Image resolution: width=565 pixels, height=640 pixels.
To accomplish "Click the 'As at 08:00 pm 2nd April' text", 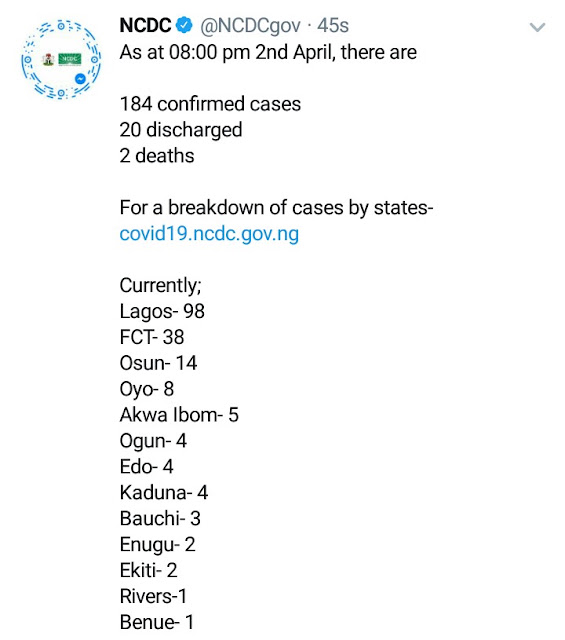I will click(227, 53).
